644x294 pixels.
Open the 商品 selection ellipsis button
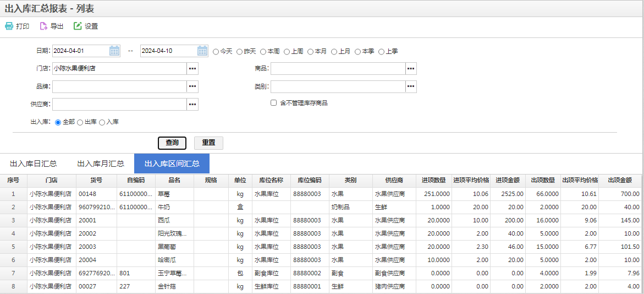[x=411, y=69]
